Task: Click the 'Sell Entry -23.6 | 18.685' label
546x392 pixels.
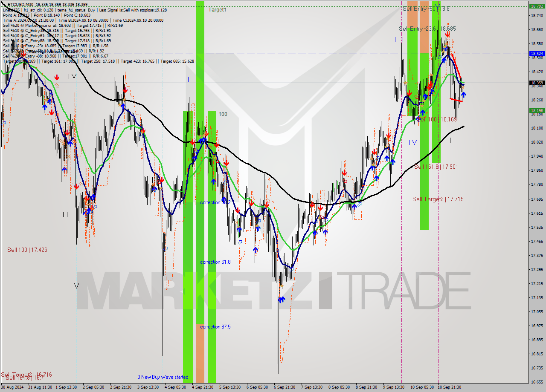Action: pyautogui.click(x=427, y=29)
